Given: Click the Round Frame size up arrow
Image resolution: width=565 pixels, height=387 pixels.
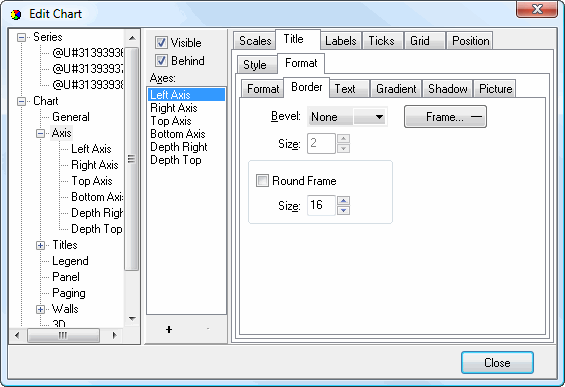Looking at the screenshot, I should coord(343,201).
